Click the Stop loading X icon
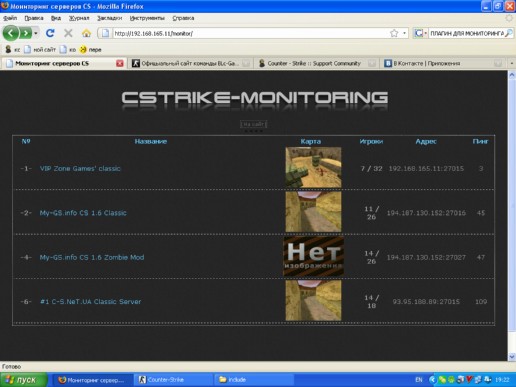Screen dimensions: 516x387 point(68,33)
